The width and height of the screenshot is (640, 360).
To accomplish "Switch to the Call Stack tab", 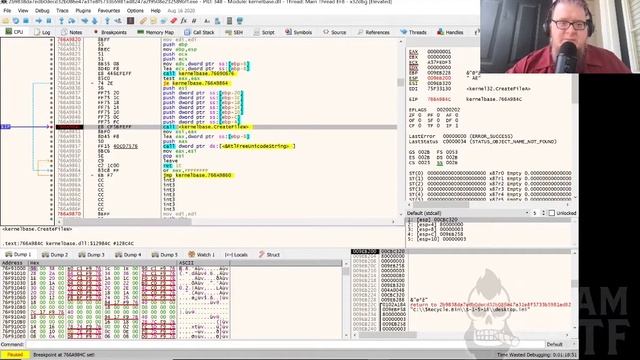I will pos(199,32).
